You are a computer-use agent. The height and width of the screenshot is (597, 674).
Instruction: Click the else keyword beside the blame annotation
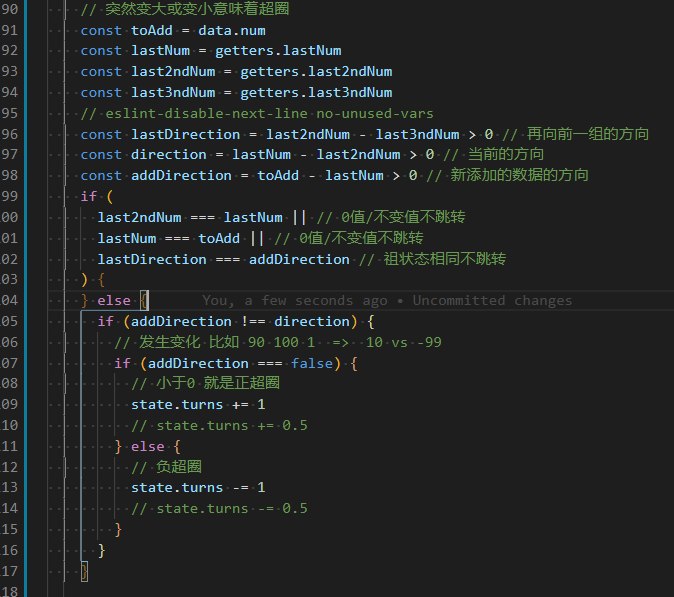(x=113, y=301)
